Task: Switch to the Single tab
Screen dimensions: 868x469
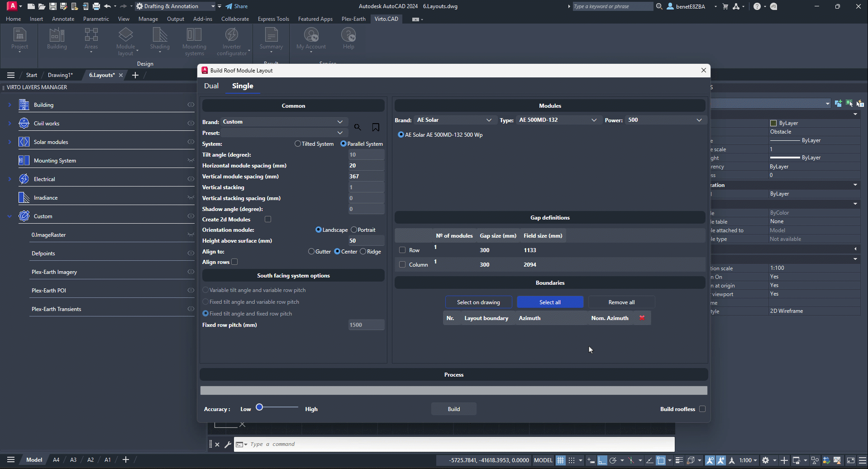Action: [243, 86]
